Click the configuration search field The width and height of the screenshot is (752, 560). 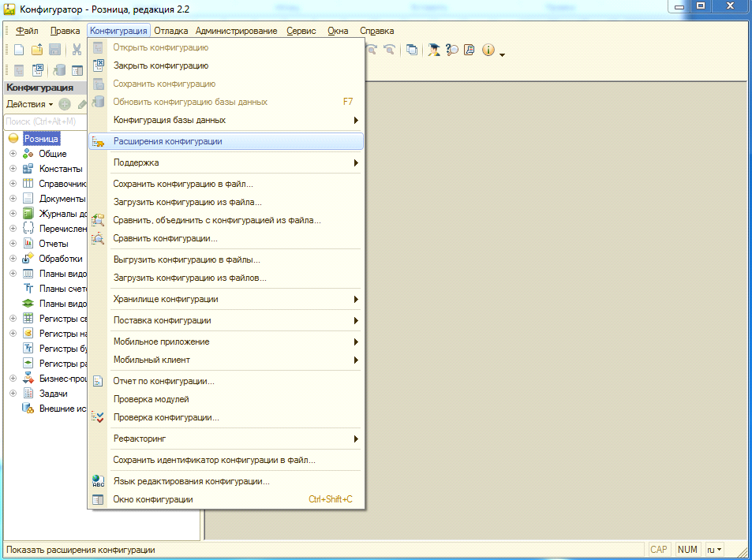[x=46, y=121]
